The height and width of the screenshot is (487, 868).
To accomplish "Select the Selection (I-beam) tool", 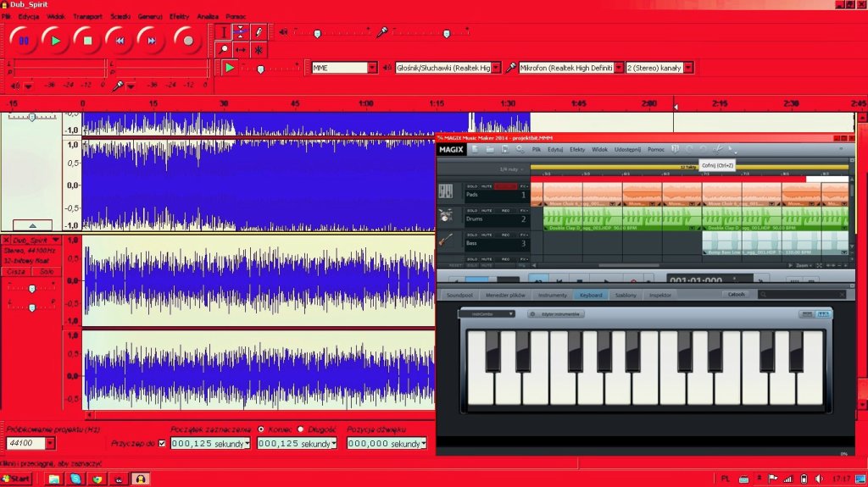I will point(223,32).
